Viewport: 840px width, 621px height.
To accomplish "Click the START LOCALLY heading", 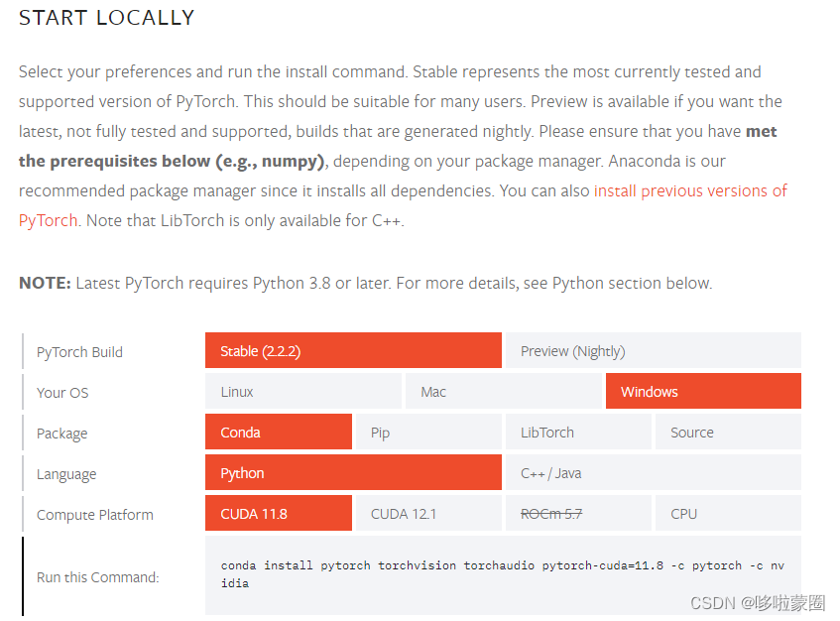I will (106, 17).
